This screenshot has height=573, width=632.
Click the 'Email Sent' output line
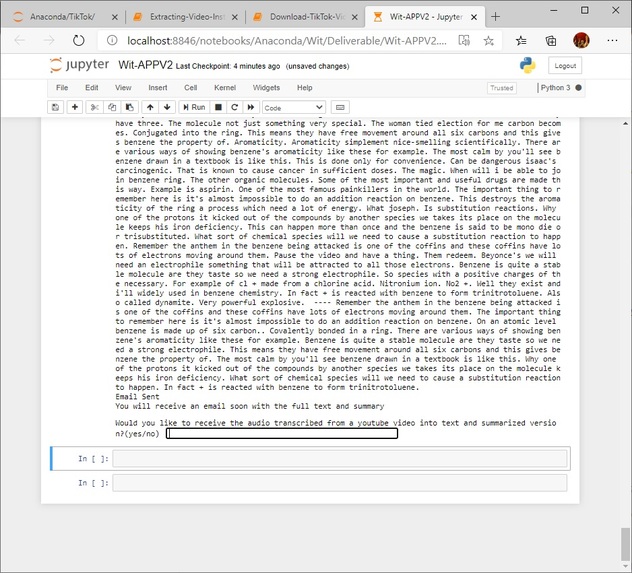tap(137, 397)
